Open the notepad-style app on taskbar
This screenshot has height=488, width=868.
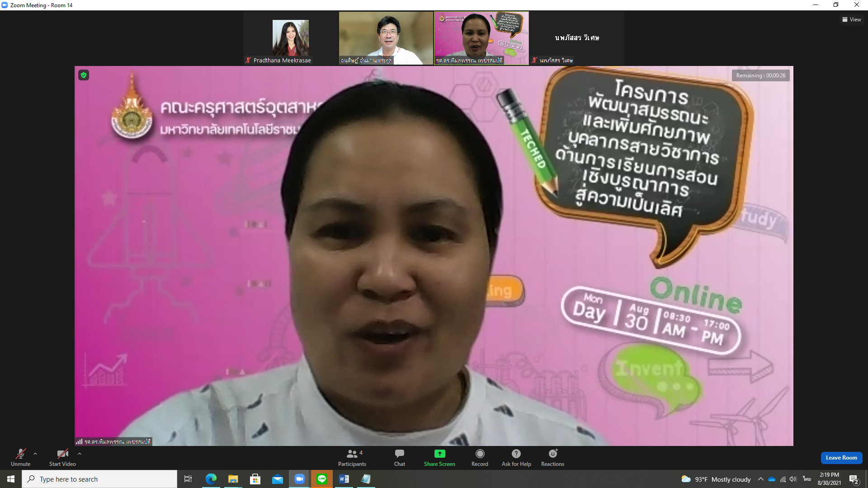point(366,479)
